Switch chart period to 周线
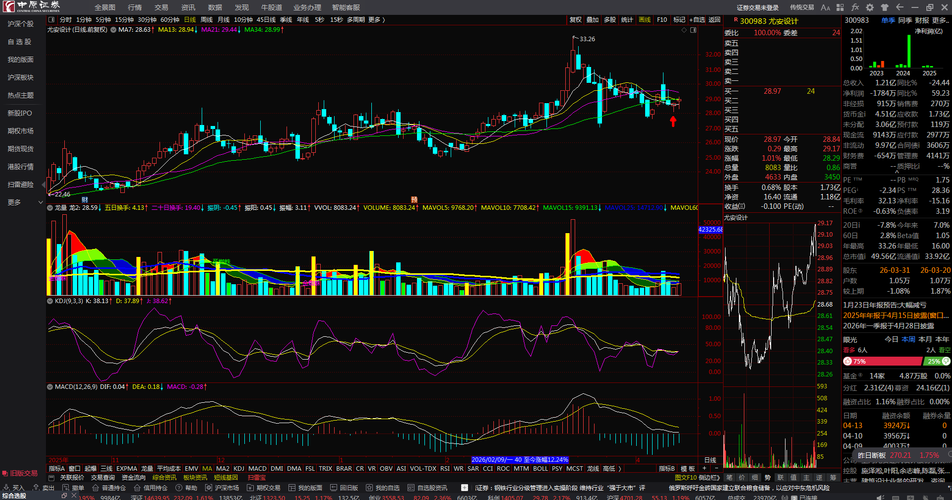Screen dimensions: 952x500 pyautogui.click(x=206, y=20)
